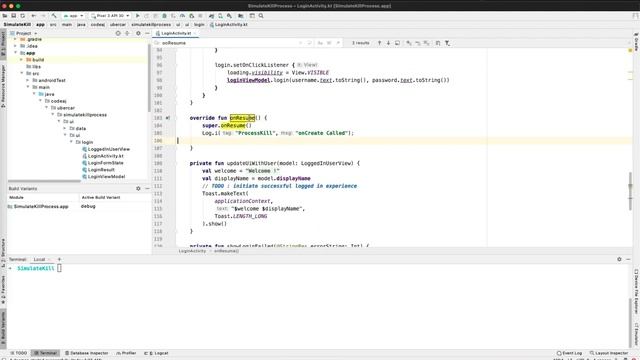Hide the Terminal panel with minus icon
This screenshot has height=360, width=640.
pos(628,260)
